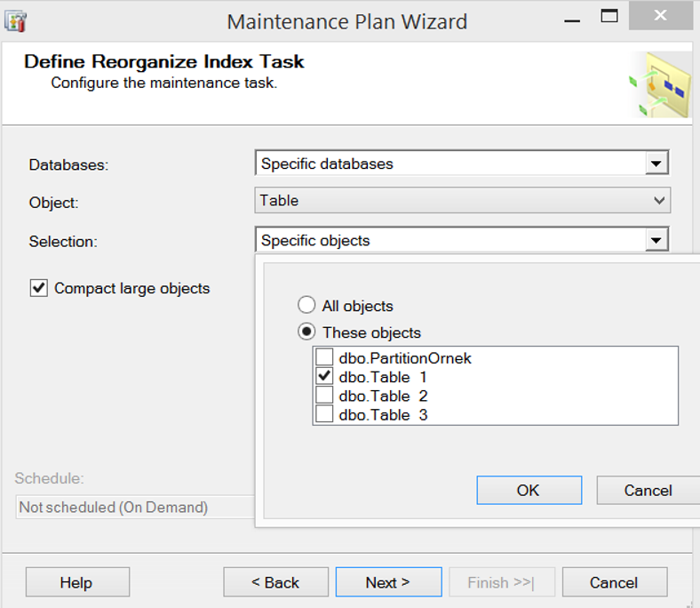Image resolution: width=700 pixels, height=608 pixels.
Task: Check the dbo.Table 2 entry
Action: (x=324, y=396)
